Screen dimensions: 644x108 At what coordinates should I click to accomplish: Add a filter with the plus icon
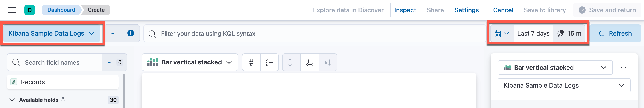click(x=130, y=33)
